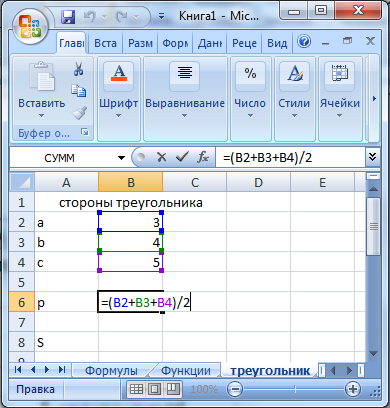Activate the Format Painter brush
Viewport: 390px width, 408px height.
pos(79,113)
